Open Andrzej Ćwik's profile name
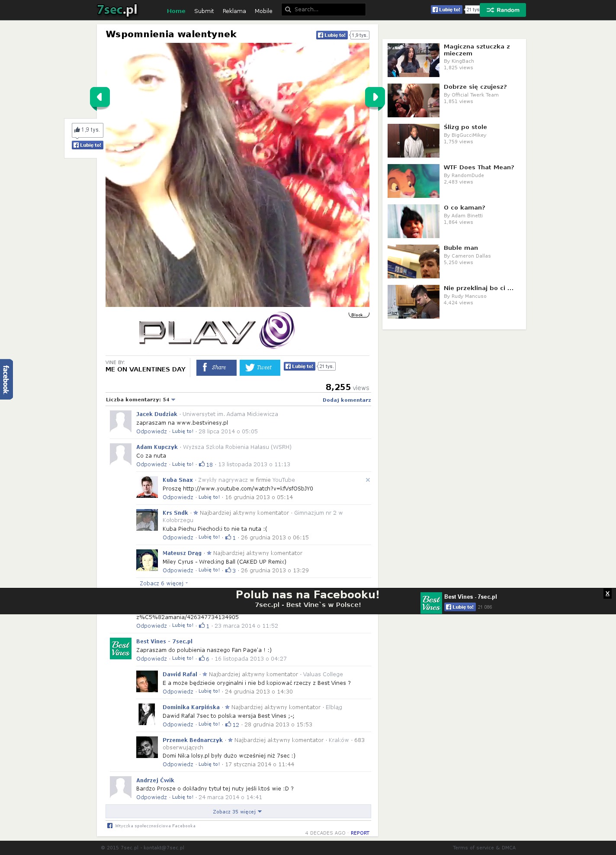The height and width of the screenshot is (855, 616). [155, 780]
